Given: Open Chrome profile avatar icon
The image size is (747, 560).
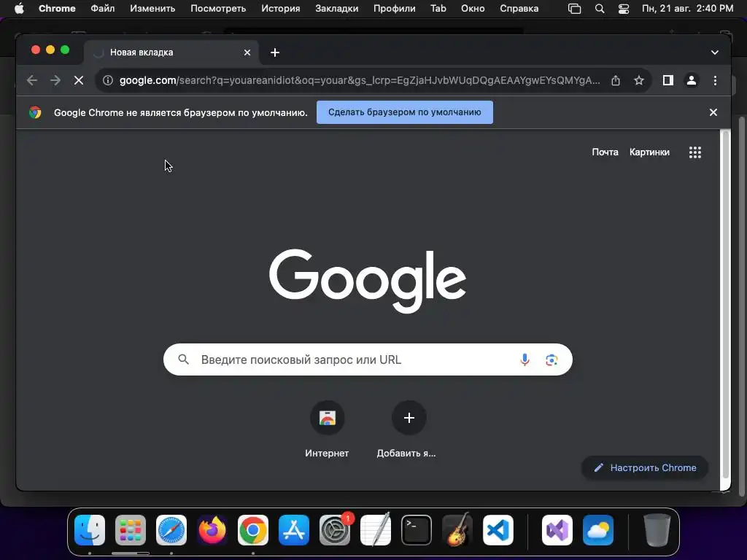Looking at the screenshot, I should pyautogui.click(x=692, y=80).
